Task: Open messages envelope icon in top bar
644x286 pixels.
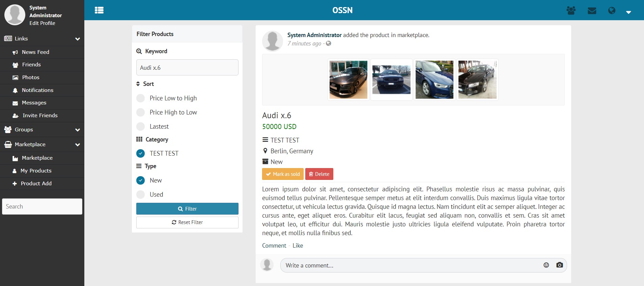Action: tap(592, 11)
